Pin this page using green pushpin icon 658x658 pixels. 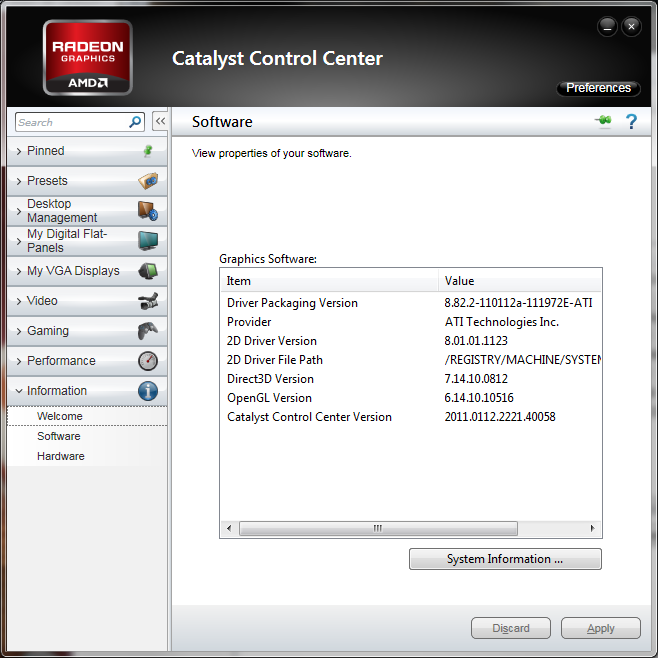(603, 121)
